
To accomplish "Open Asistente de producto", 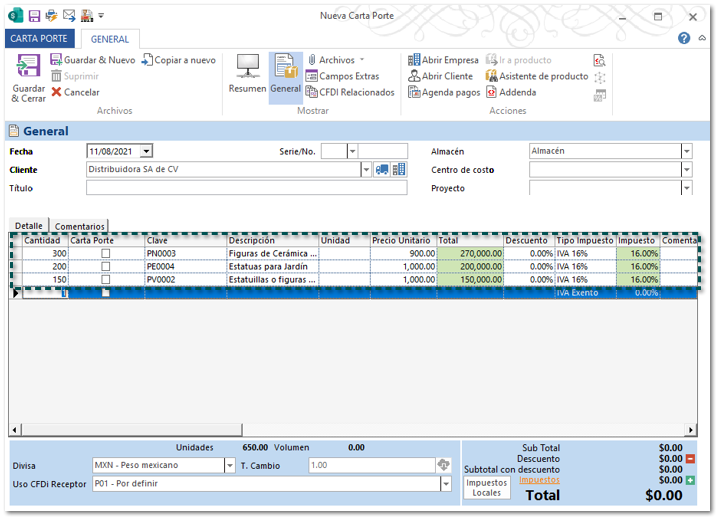I will point(536,76).
